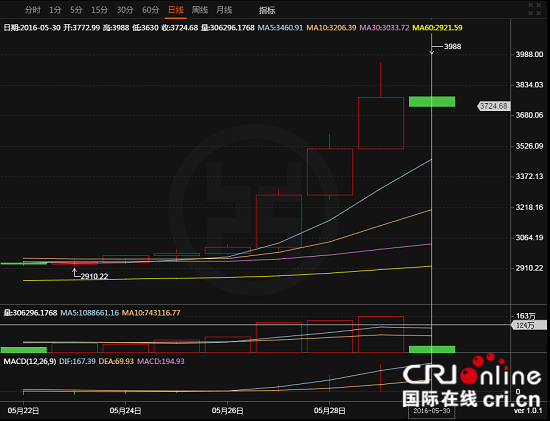Choose the 30分 interval tab

[x=125, y=10]
